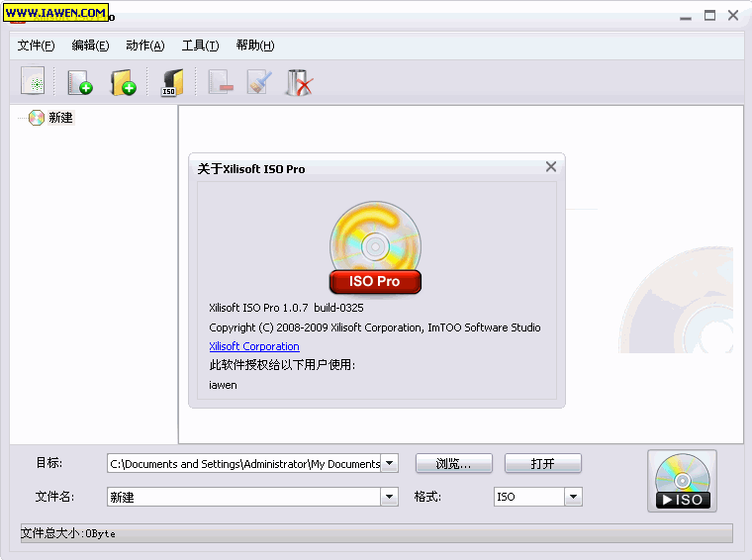Click the 打开 open button
This screenshot has width=752, height=560.
click(542, 463)
